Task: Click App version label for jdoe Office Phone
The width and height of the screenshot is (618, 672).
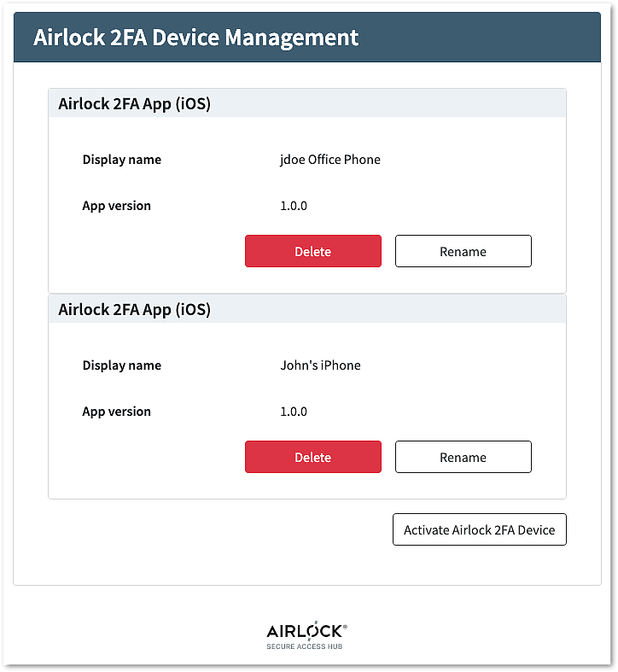Action: point(116,206)
